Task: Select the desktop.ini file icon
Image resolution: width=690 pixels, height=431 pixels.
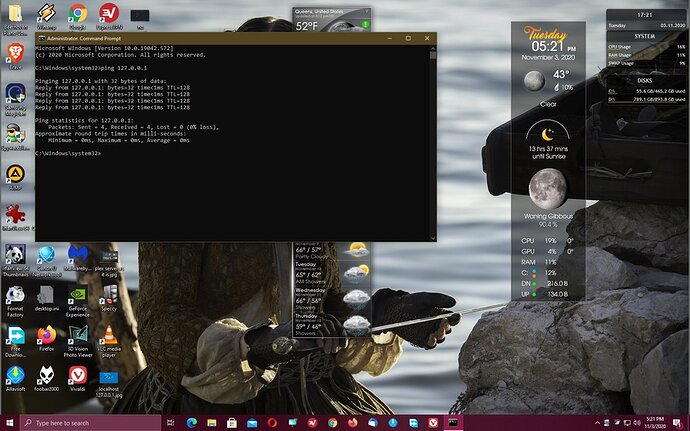Action: [46, 298]
